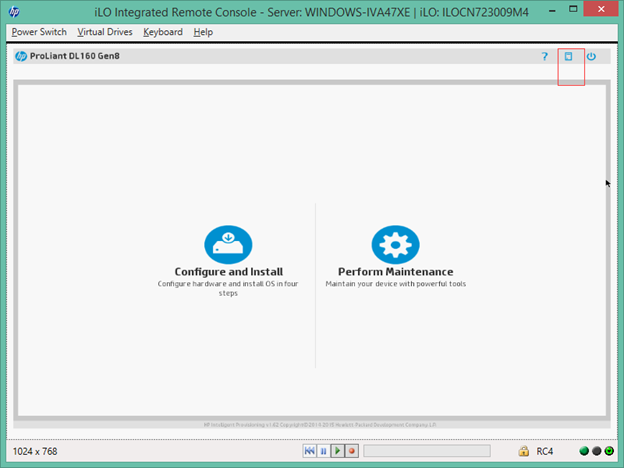Click the blue power icon in header
The image size is (624, 468).
click(x=591, y=57)
